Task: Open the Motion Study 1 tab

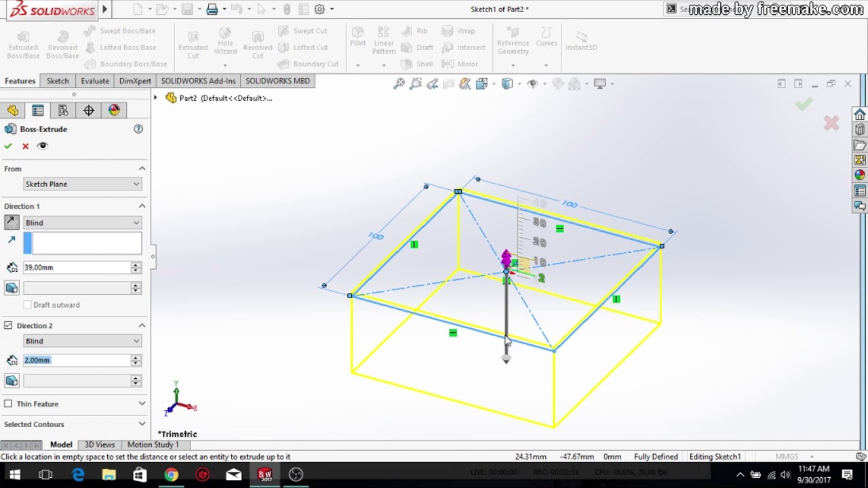Action: [153, 445]
